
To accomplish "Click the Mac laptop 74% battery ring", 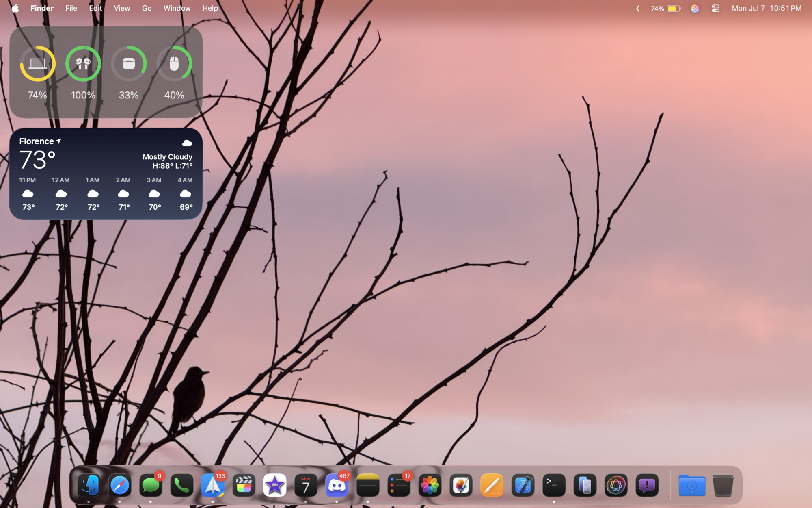I will coord(38,64).
